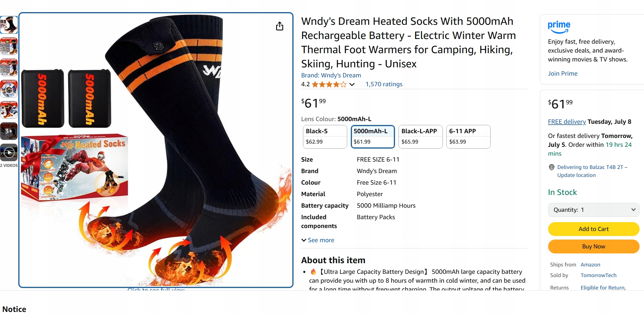
Task: Click the location pin icon
Action: 551,167
